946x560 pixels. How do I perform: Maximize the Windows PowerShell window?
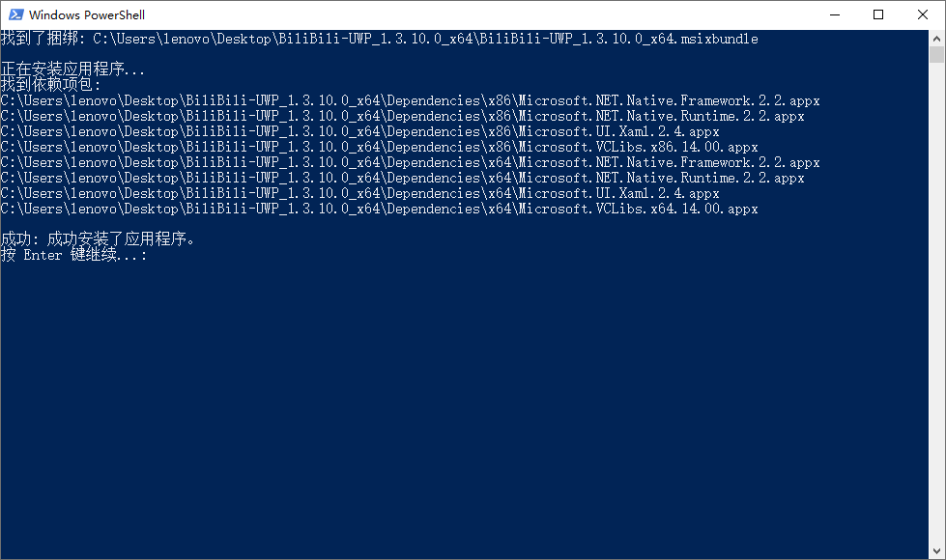pyautogui.click(x=878, y=14)
